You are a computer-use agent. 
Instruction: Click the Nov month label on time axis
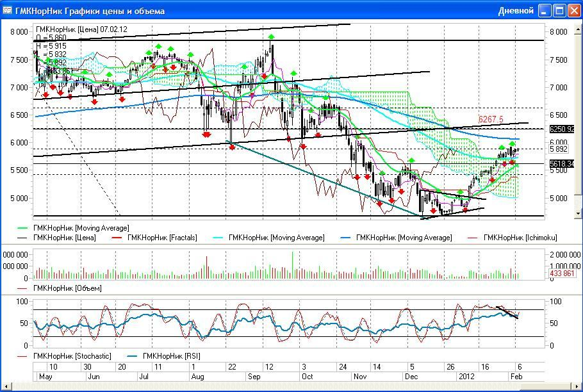pyautogui.click(x=360, y=377)
